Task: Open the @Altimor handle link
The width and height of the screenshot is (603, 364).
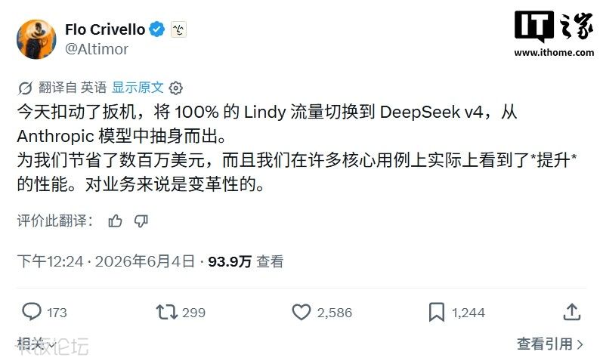Action: point(97,49)
